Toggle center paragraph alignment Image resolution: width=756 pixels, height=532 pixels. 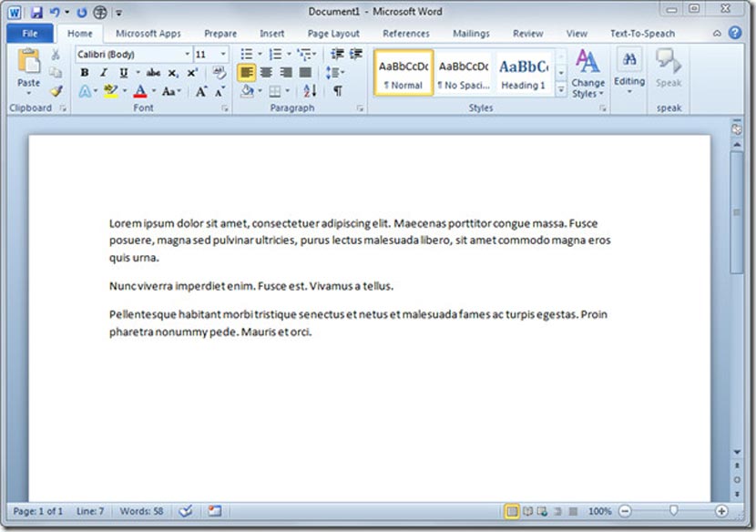pyautogui.click(x=268, y=73)
